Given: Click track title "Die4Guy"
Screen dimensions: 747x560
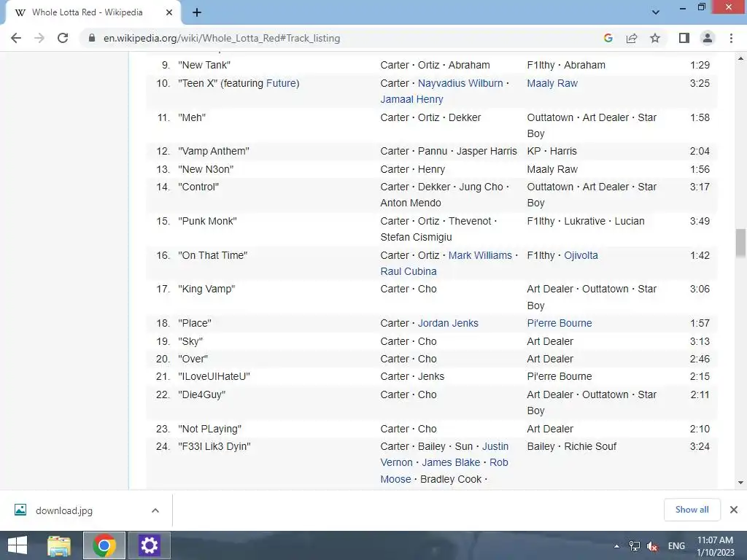Looking at the screenshot, I should pos(201,394).
